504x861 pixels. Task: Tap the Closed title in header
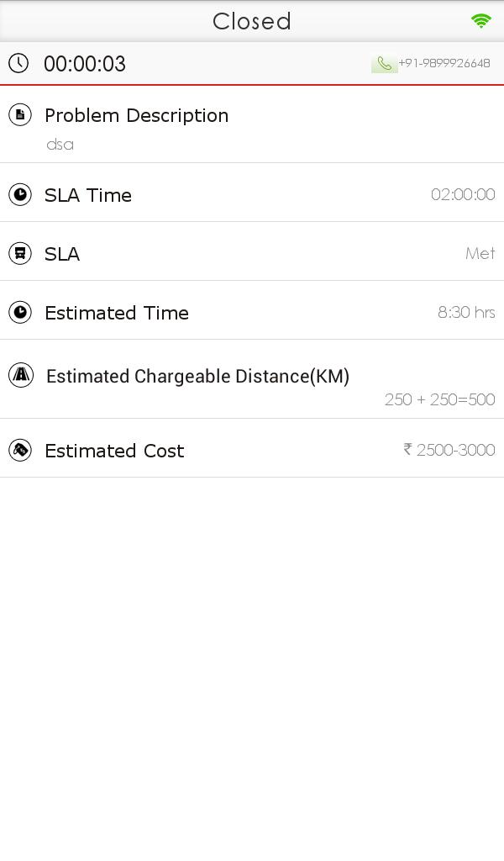251,21
